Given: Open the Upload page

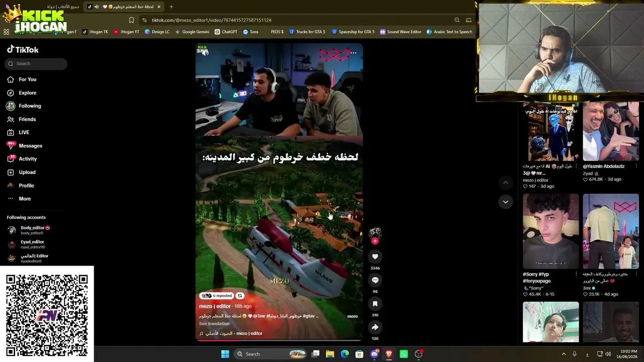Looking at the screenshot, I should [27, 172].
